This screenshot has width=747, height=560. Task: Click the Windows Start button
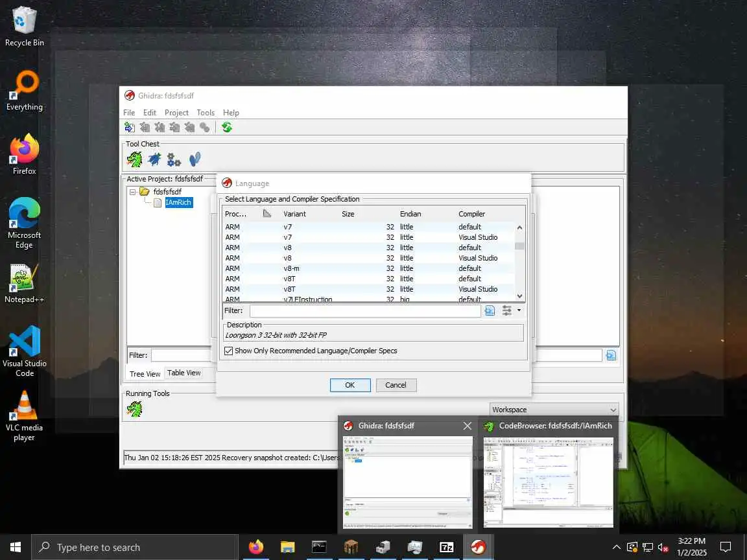(16, 547)
